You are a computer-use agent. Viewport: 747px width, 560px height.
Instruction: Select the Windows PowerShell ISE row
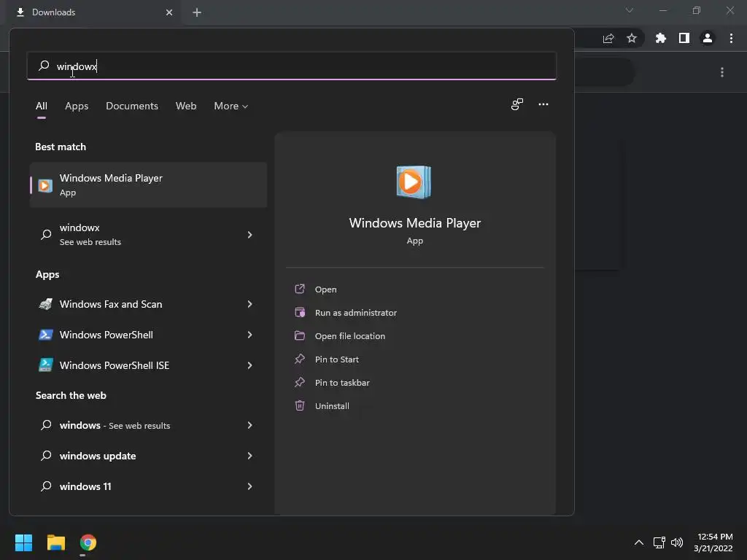(149, 365)
